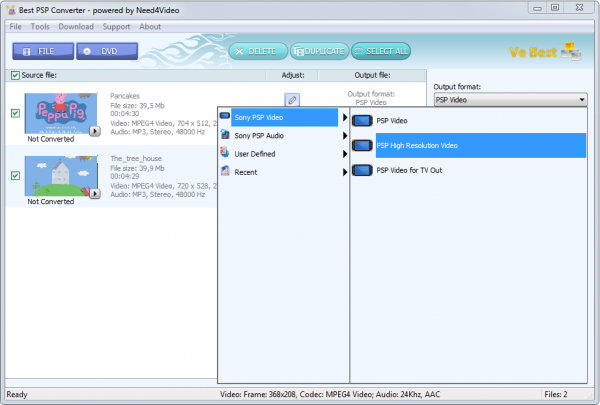Open the Recent formats submenu
This screenshot has height=405, width=600.
(284, 172)
